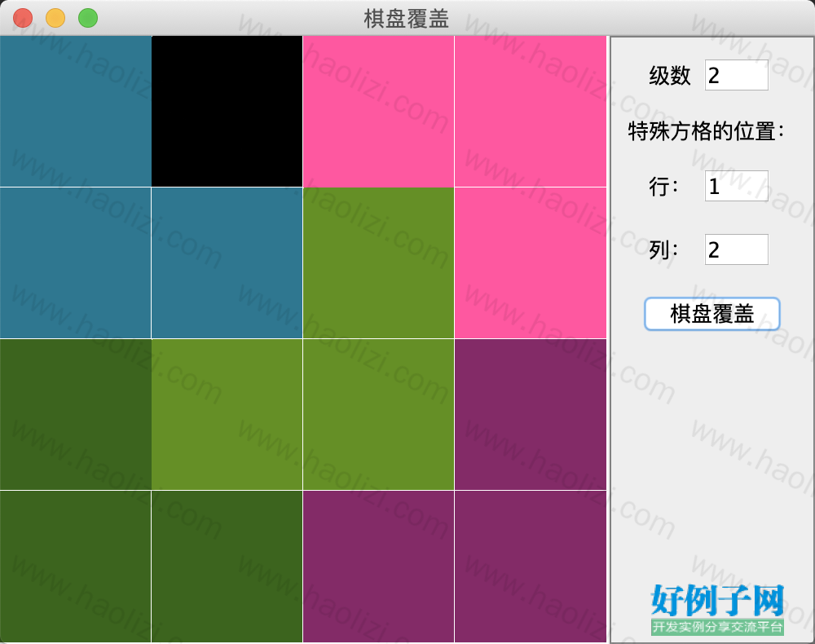Viewport: 815px width, 644px height.
Task: Click the 棋盘覆盖 window title text
Action: coord(407,19)
